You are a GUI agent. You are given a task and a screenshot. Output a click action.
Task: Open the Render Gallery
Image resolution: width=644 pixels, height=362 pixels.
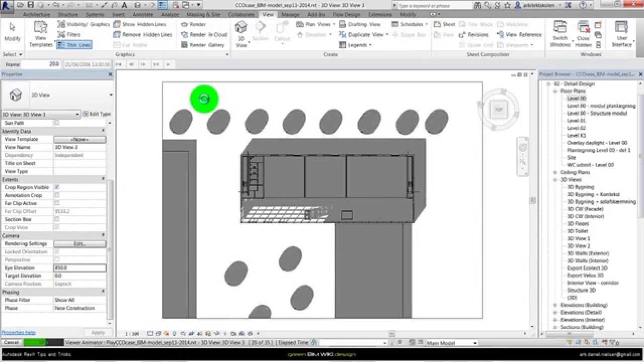click(x=202, y=45)
